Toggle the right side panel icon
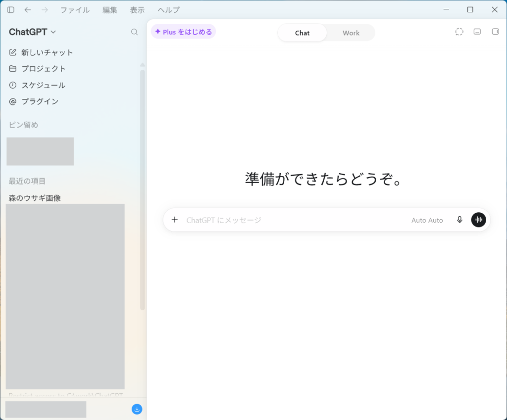 (x=495, y=32)
